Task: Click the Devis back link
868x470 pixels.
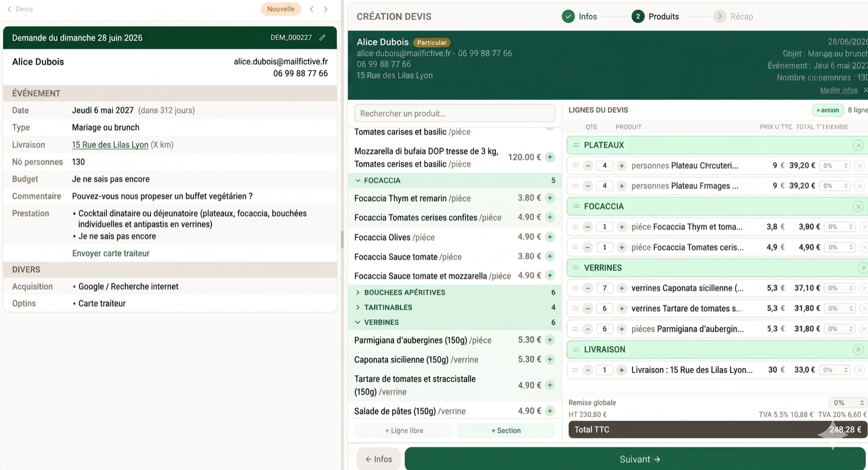Action: pos(20,9)
